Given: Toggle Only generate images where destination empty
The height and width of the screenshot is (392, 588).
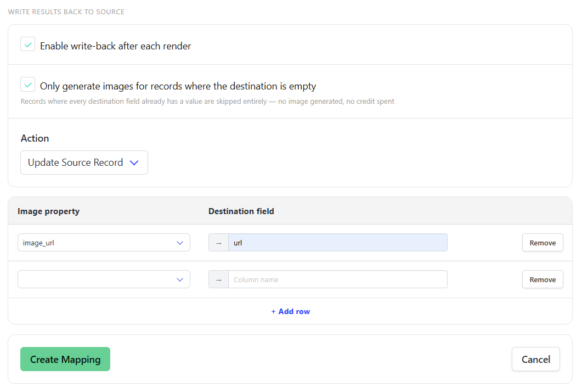Looking at the screenshot, I should (28, 85).
